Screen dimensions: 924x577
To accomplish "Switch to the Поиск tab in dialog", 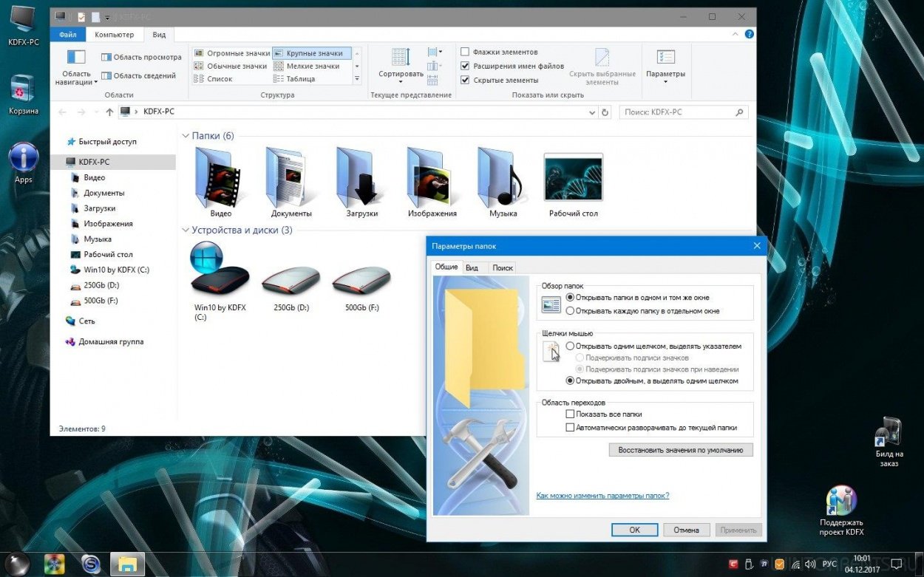I will [503, 267].
